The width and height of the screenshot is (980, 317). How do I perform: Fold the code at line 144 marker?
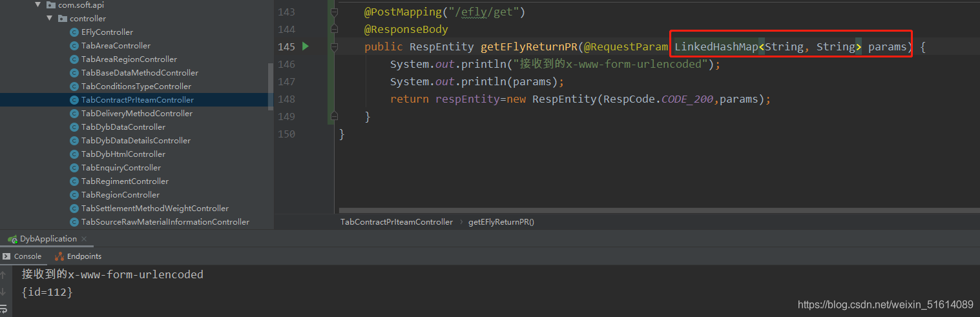pyautogui.click(x=334, y=29)
